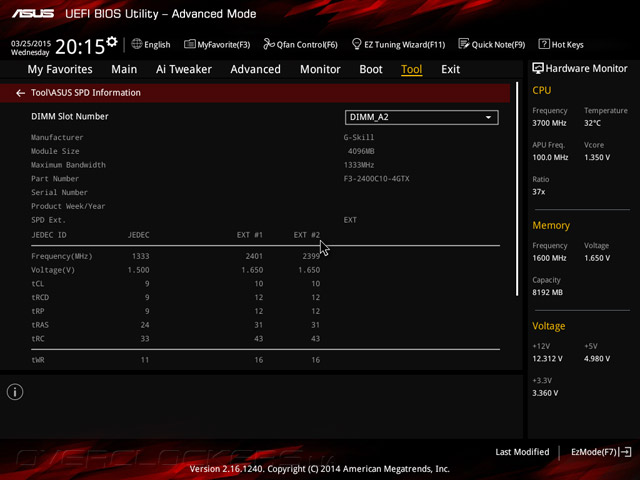Click the tRC JEDEC value 33
The height and width of the screenshot is (480, 640).
pyautogui.click(x=145, y=339)
